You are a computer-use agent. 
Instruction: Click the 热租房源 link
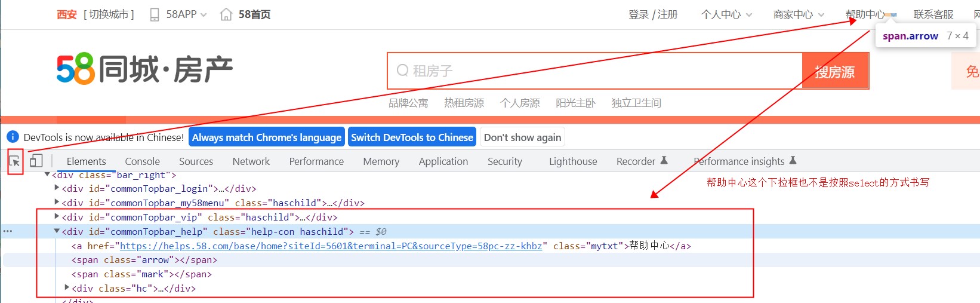pyautogui.click(x=464, y=103)
